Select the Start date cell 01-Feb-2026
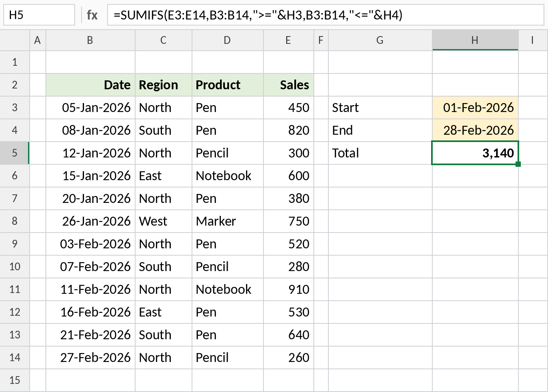 click(475, 108)
